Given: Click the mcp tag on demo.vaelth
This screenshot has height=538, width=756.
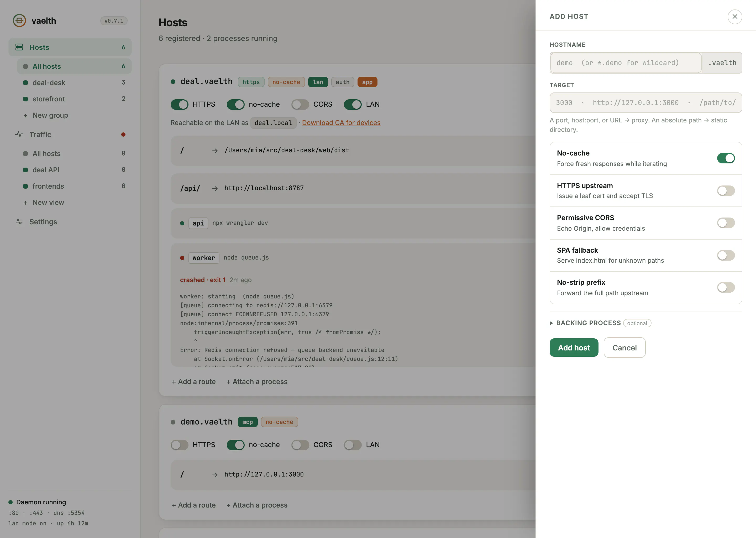Looking at the screenshot, I should click(247, 422).
